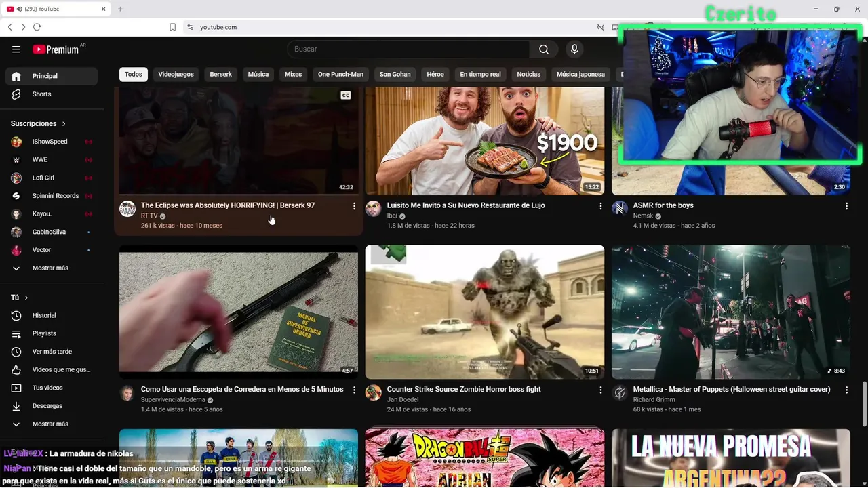Image resolution: width=868 pixels, height=488 pixels.
Task: Open a new browser tab
Action: coord(120,9)
